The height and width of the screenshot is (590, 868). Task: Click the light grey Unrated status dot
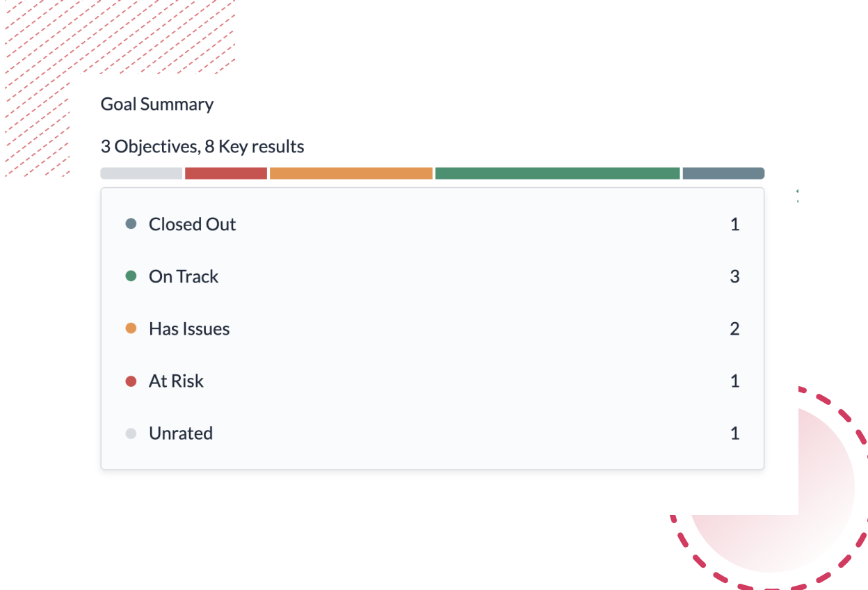pyautogui.click(x=131, y=433)
